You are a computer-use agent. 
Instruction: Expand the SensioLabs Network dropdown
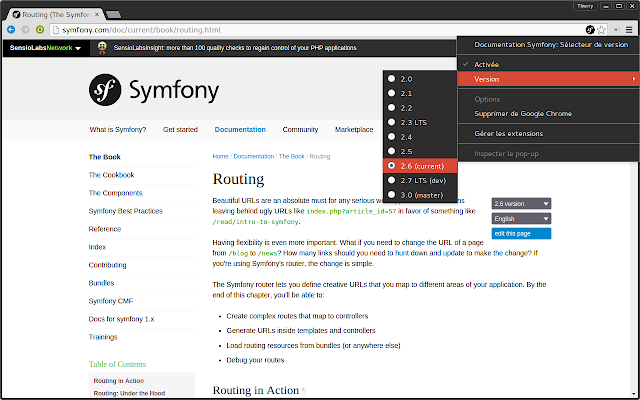coord(45,48)
